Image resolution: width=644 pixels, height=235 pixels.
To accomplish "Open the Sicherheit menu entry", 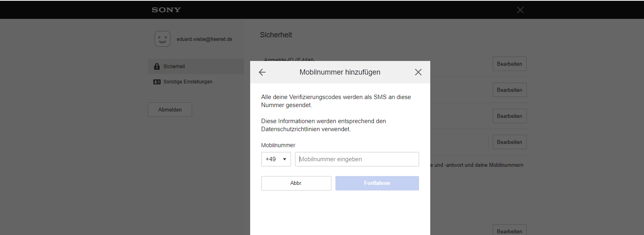I will tap(174, 67).
